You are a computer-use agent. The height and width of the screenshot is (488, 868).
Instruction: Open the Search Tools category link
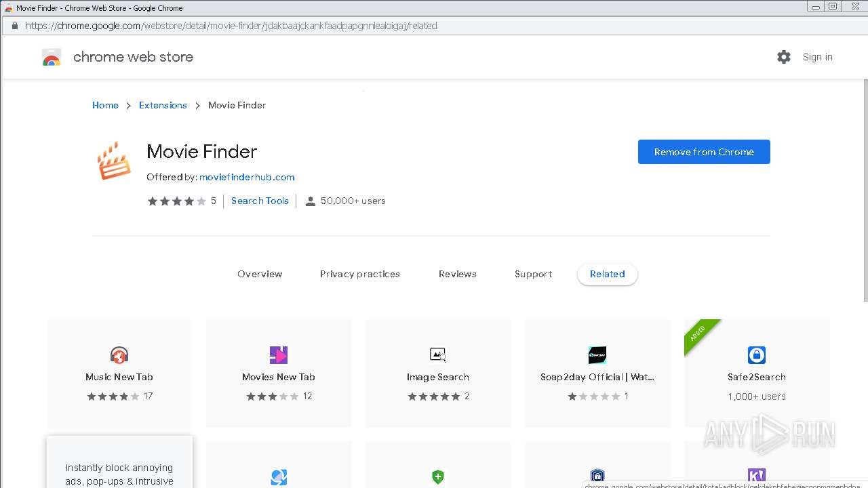click(260, 201)
